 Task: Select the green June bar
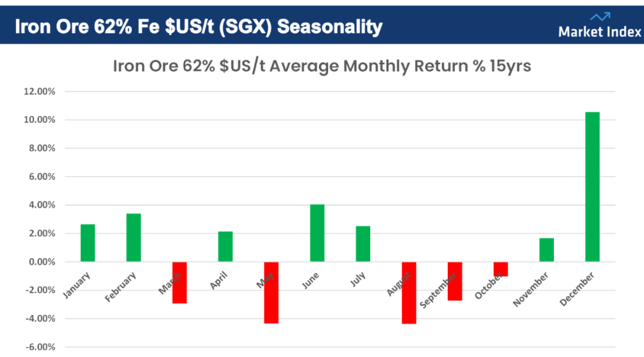(x=317, y=233)
